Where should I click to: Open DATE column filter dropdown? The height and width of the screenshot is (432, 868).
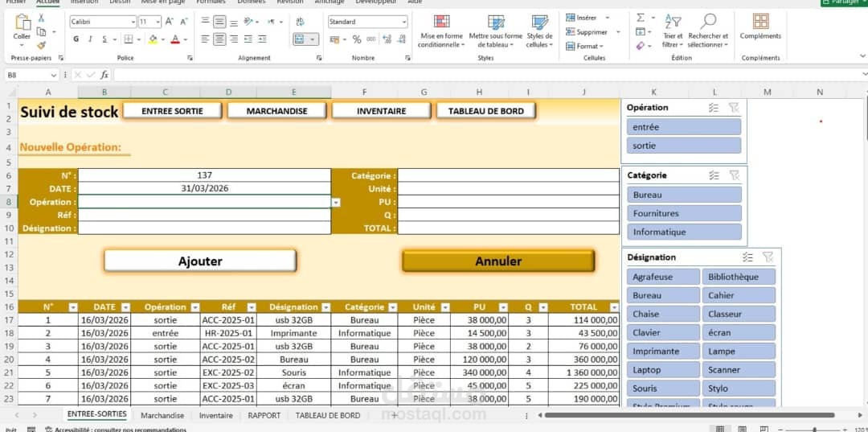[125, 307]
